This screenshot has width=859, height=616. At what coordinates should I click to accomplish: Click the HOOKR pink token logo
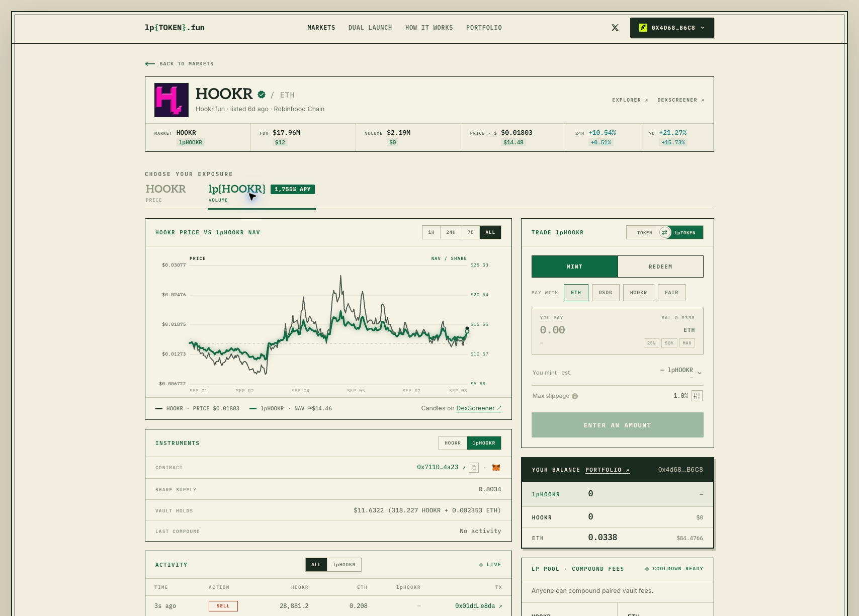coord(171,100)
